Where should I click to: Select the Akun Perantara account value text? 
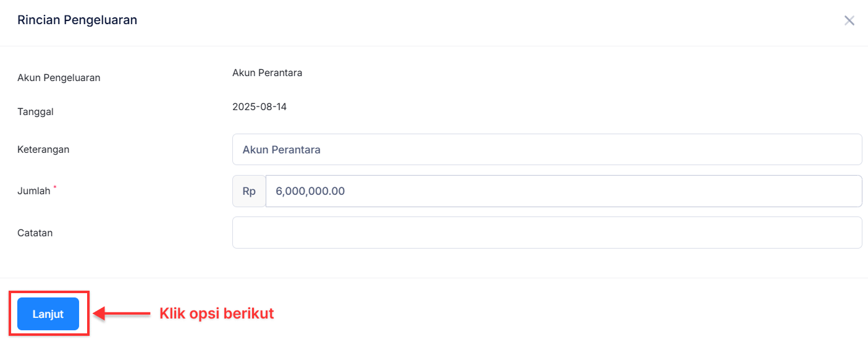coord(267,73)
